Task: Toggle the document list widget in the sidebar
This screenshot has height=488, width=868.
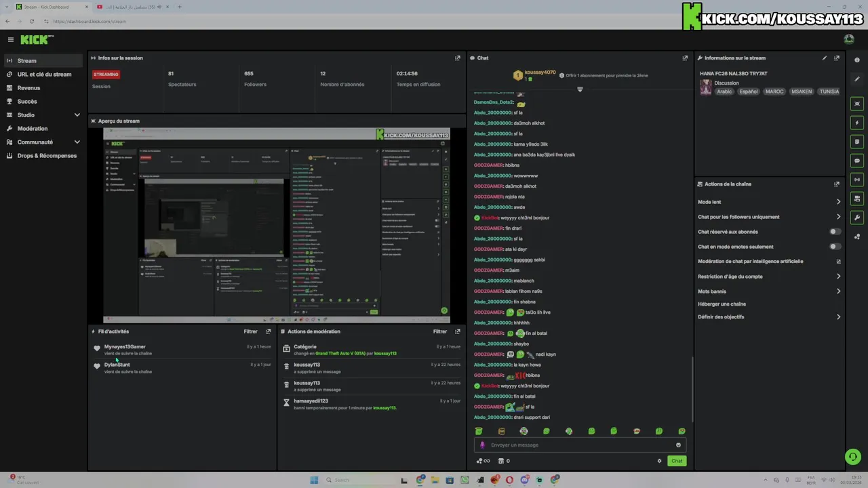Action: tap(857, 142)
